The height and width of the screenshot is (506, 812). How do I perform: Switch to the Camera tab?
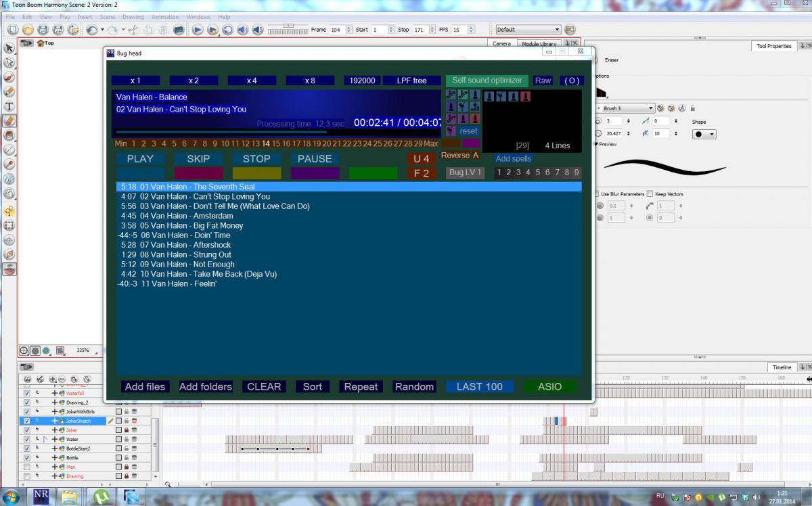pos(501,44)
